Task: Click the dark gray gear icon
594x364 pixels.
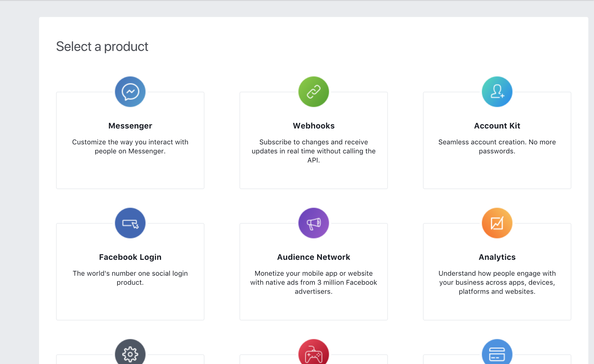Action: tap(130, 352)
